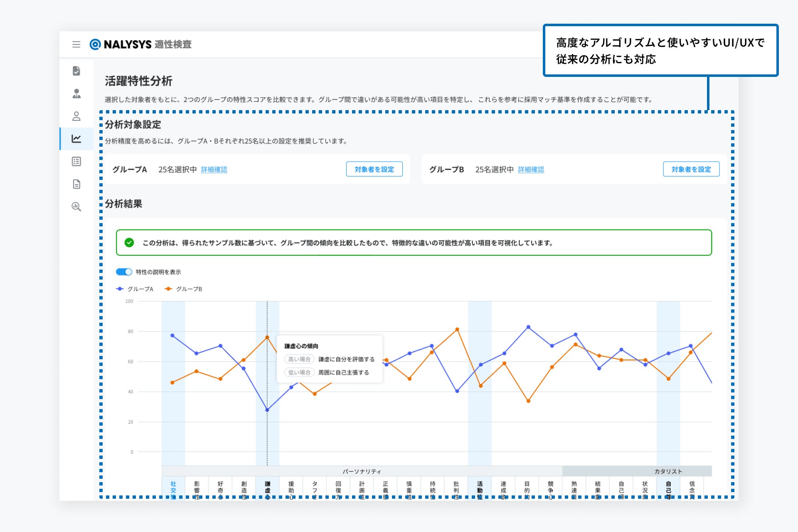Click the 高い場合 tag in the tooltip
Image resolution: width=798 pixels, height=532 pixels.
(299, 359)
